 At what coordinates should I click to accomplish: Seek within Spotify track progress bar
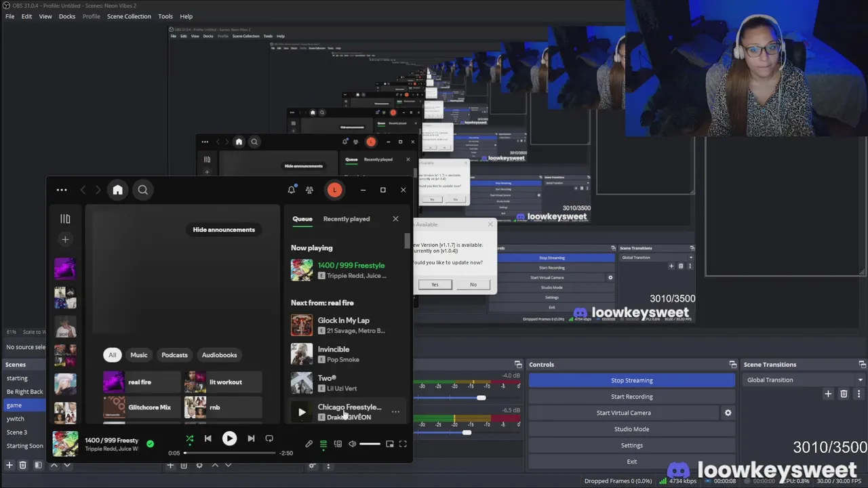pos(230,453)
